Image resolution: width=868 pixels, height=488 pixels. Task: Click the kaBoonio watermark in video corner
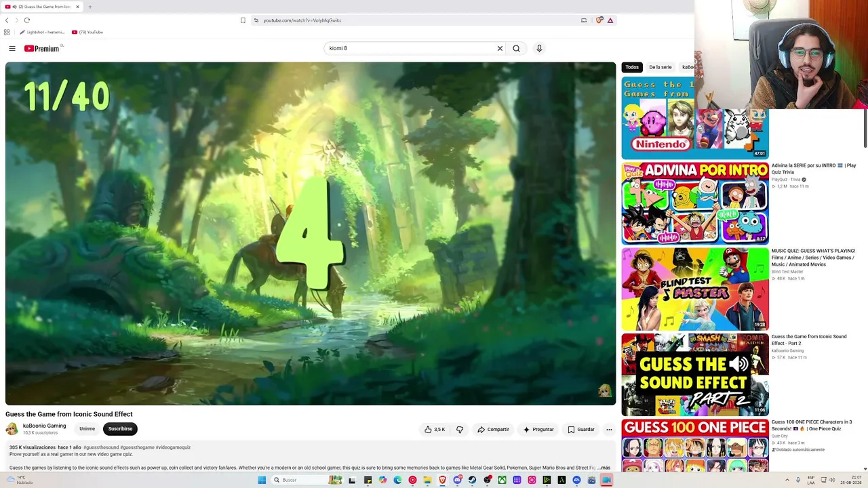604,390
